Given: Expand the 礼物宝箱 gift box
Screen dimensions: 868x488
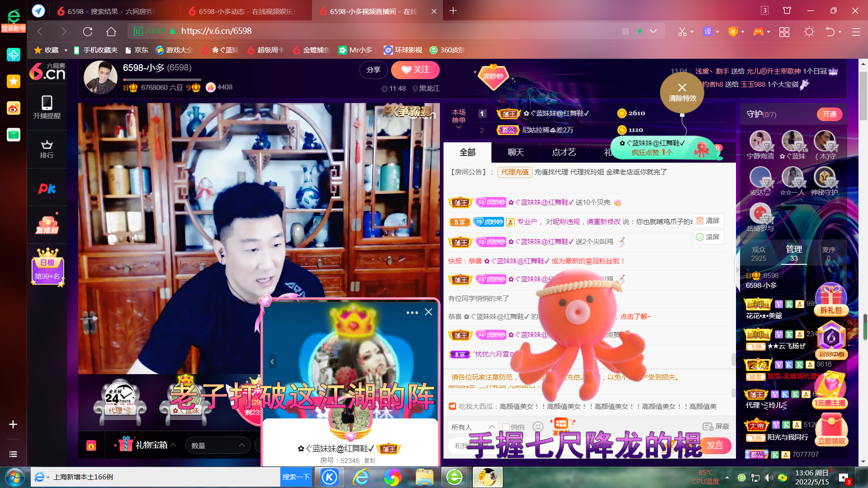Looking at the screenshot, I should tap(147, 445).
